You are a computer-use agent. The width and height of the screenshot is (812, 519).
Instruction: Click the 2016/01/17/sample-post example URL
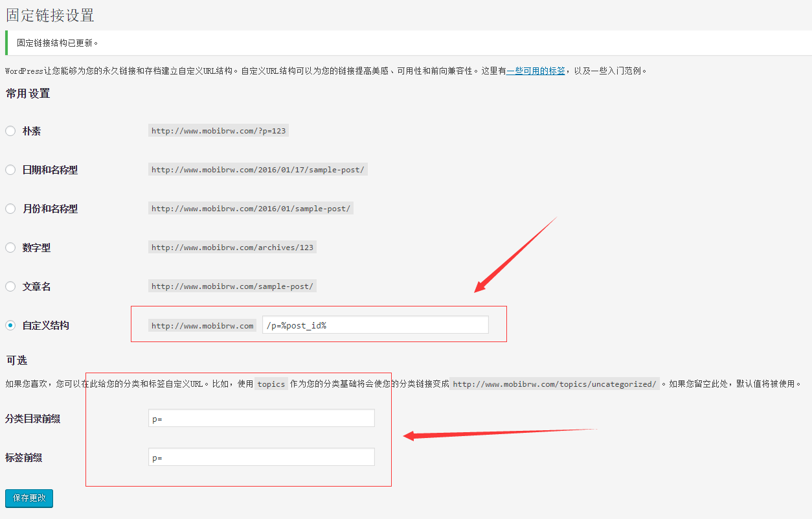(x=258, y=170)
